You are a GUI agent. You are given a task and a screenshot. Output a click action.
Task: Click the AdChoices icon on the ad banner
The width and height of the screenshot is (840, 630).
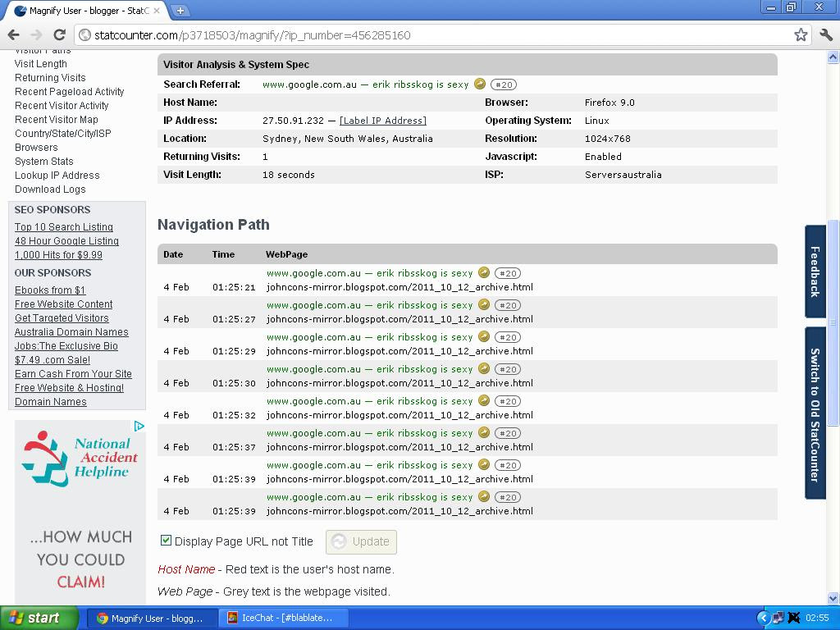point(139,426)
